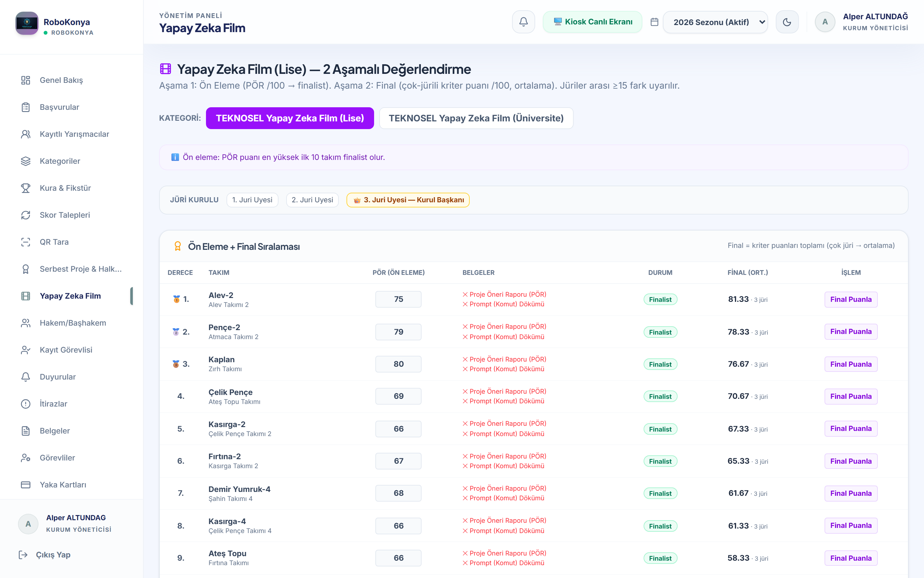Viewport: 924px width, 578px height.
Task: Click the bronze medal icon at rank 3
Action: coord(175,364)
